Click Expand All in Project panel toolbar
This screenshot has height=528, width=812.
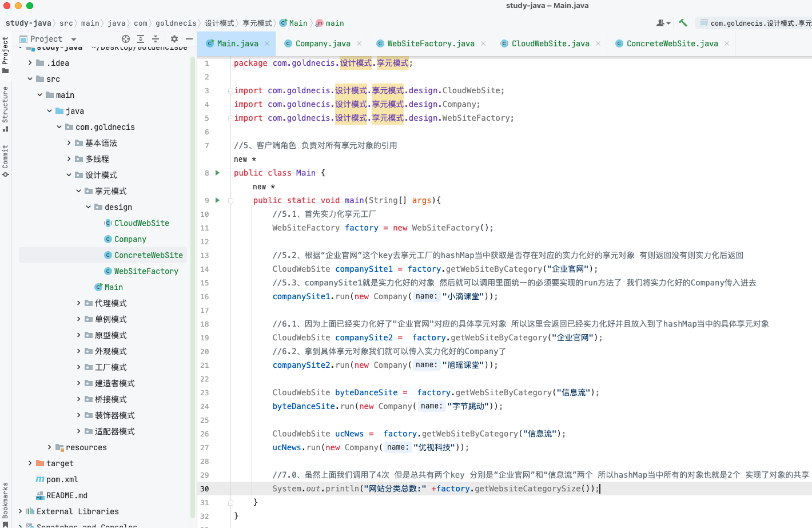[141, 39]
